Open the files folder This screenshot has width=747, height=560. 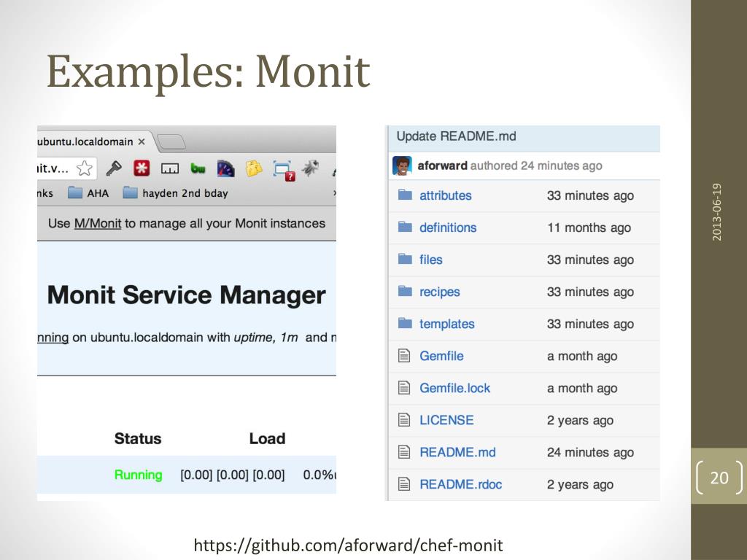(430, 260)
